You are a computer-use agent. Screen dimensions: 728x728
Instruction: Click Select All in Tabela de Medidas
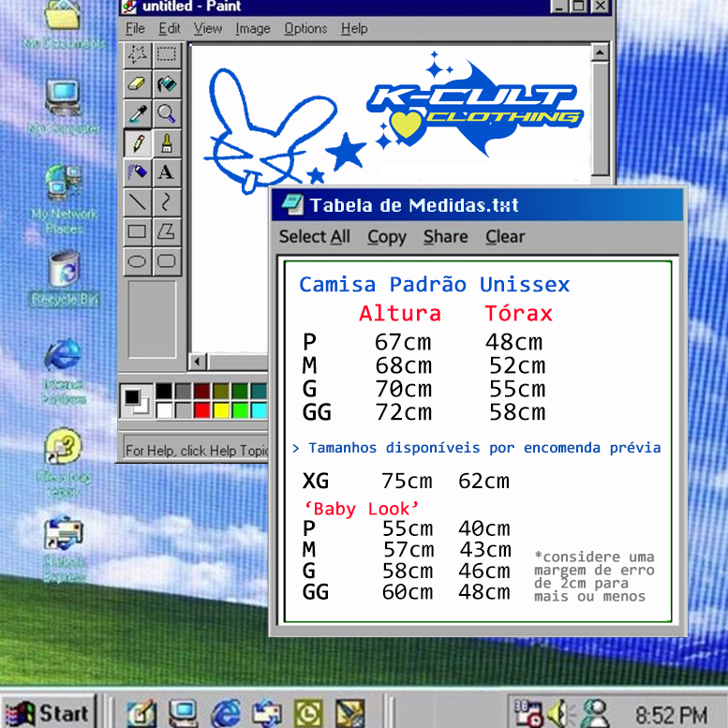314,237
